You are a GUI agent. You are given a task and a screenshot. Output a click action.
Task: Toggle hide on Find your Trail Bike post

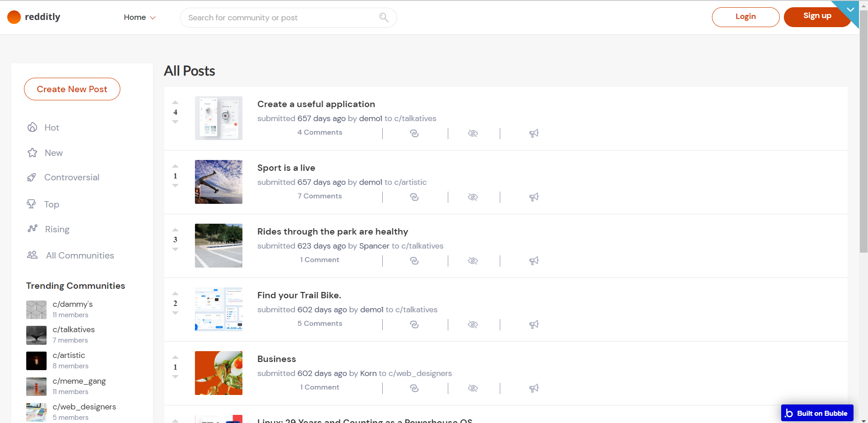473,324
